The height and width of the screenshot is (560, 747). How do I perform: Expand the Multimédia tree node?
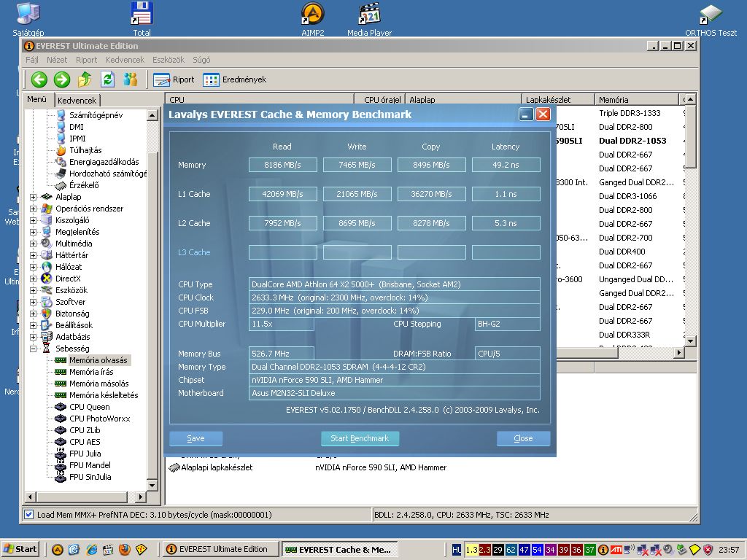tap(33, 244)
